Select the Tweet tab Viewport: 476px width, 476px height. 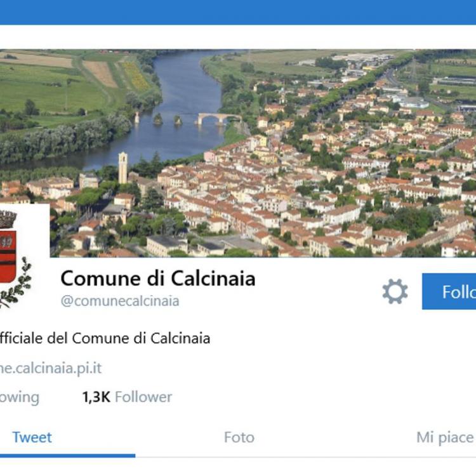click(32, 437)
